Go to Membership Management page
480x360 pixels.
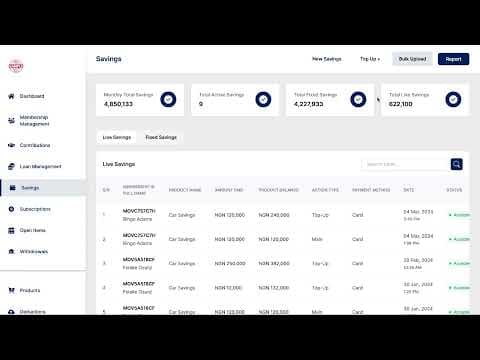tap(34, 121)
